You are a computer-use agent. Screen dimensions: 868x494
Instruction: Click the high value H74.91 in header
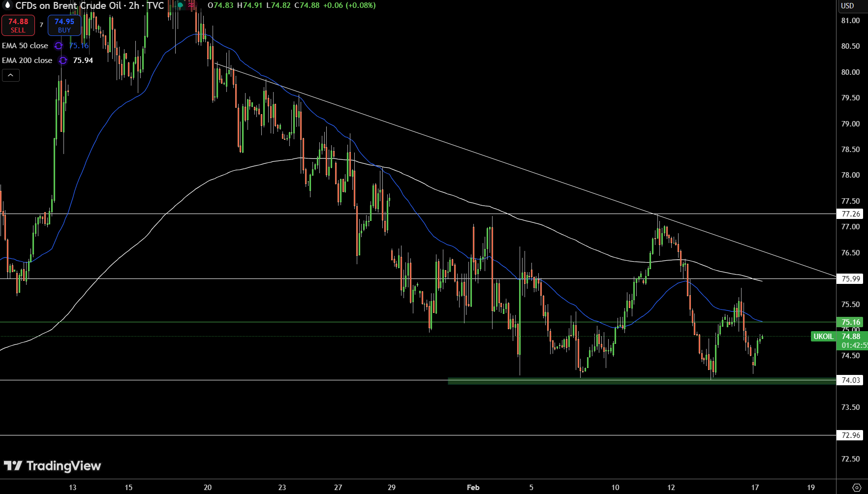[249, 5]
